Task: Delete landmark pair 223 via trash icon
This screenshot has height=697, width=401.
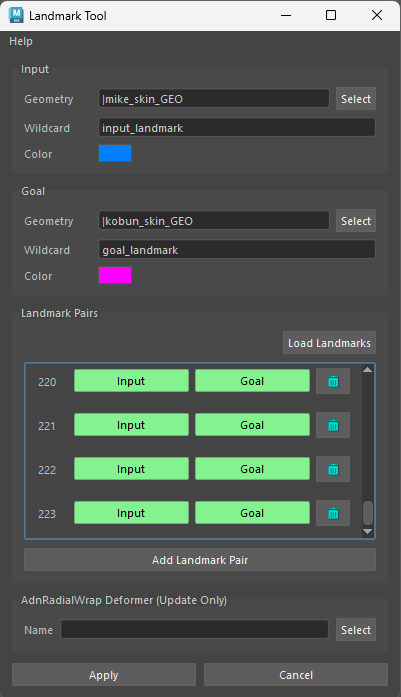Action: pyautogui.click(x=333, y=513)
